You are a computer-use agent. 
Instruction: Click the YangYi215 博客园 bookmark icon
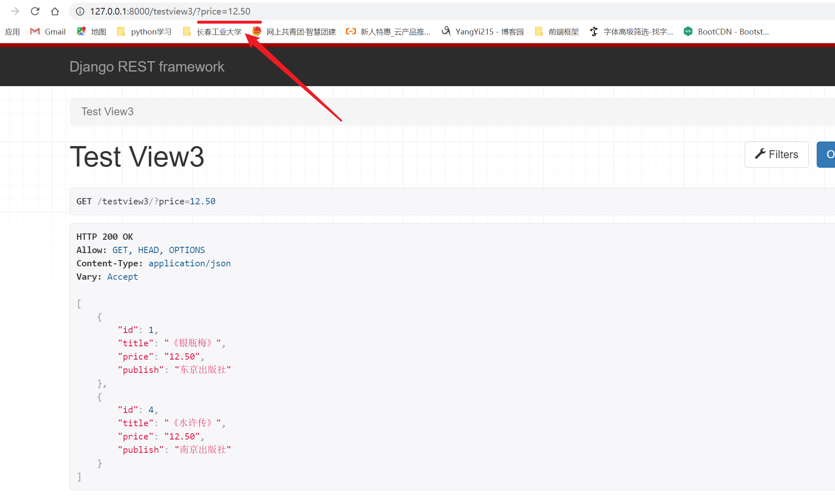446,31
